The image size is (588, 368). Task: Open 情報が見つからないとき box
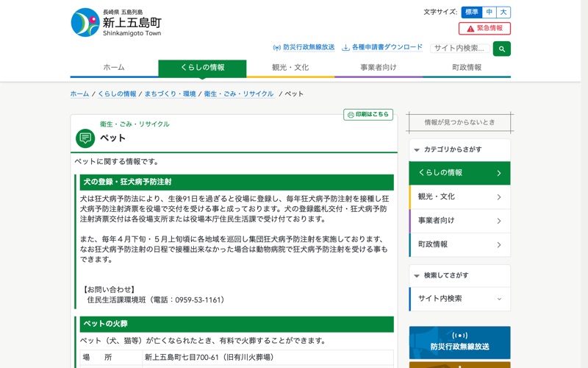pyautogui.click(x=460, y=122)
